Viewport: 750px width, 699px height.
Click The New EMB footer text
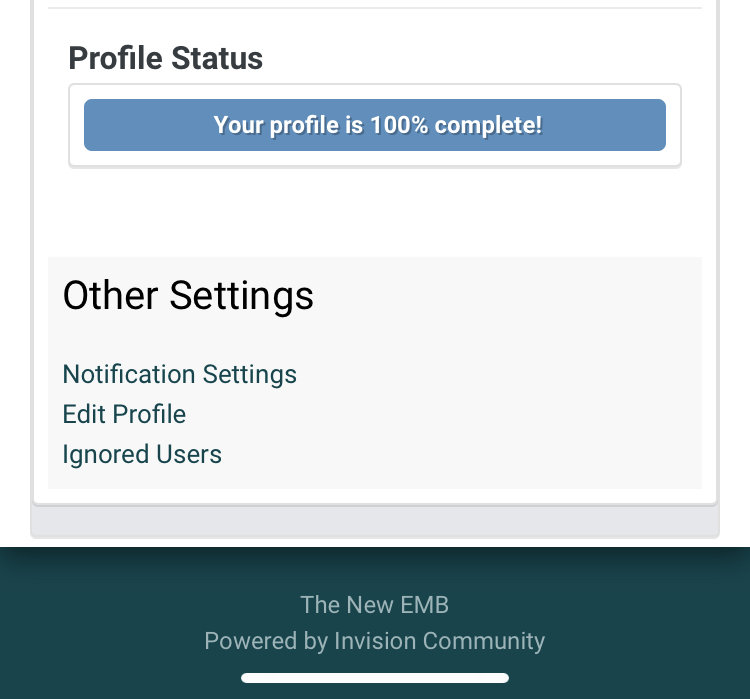click(374, 604)
